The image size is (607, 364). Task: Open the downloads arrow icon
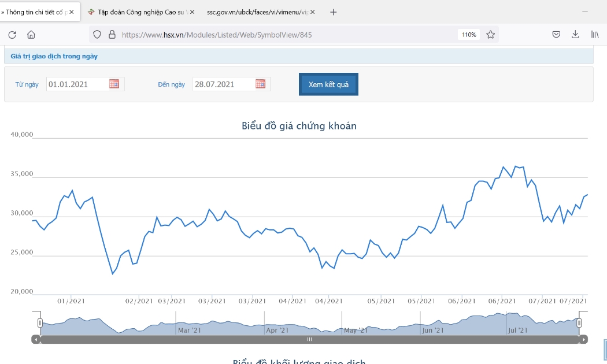point(575,35)
